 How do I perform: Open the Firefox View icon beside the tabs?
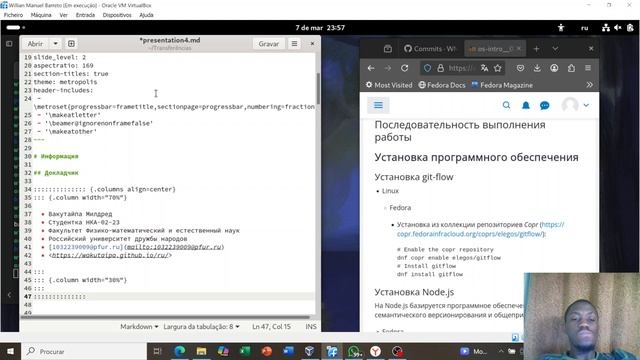point(388,49)
